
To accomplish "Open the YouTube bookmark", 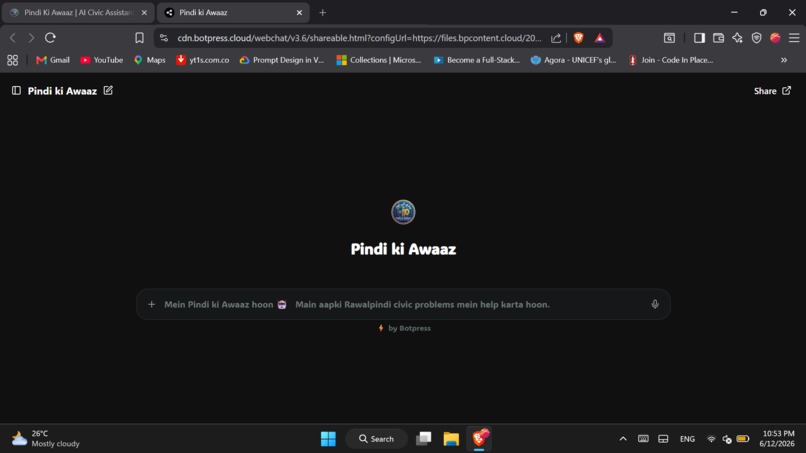I will pyautogui.click(x=101, y=60).
